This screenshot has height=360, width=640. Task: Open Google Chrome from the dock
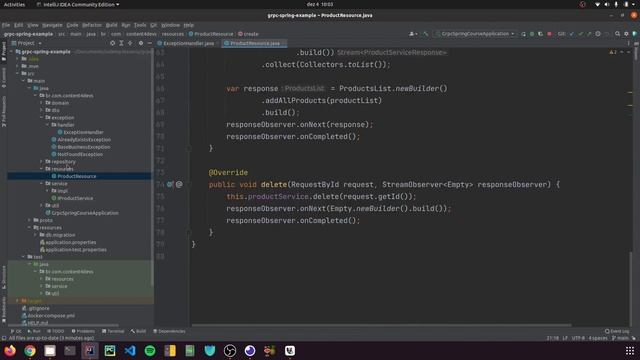30,351
